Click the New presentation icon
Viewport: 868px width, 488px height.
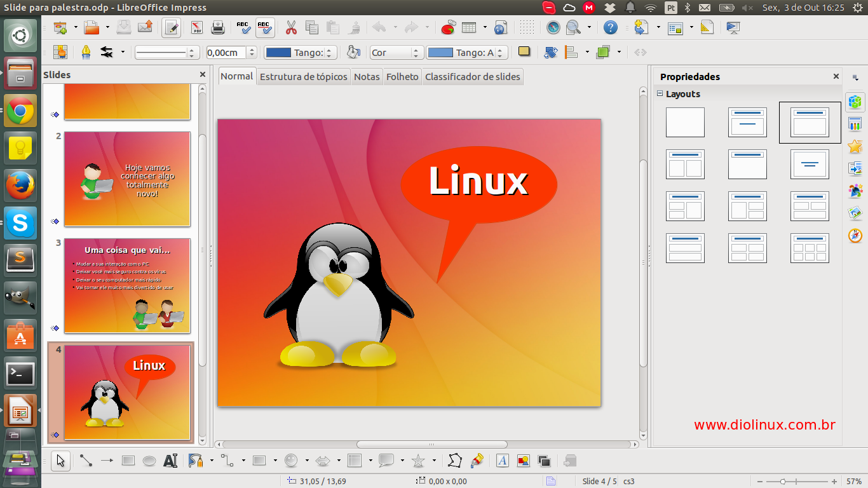point(60,27)
